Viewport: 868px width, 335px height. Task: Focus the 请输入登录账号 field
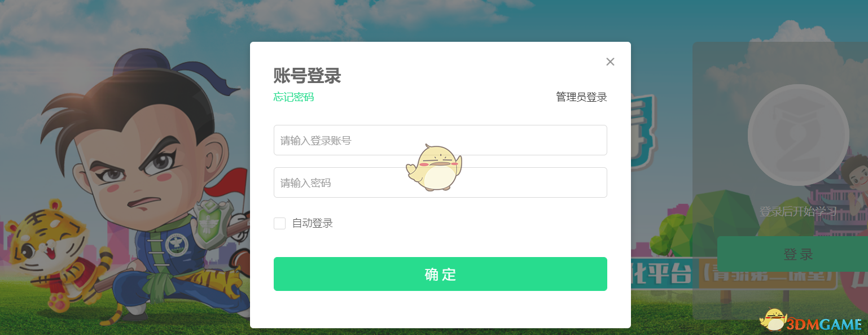coord(440,140)
